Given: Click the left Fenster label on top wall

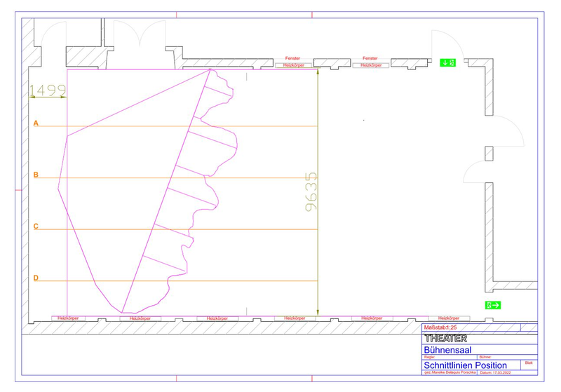Looking at the screenshot, I should (x=292, y=58).
